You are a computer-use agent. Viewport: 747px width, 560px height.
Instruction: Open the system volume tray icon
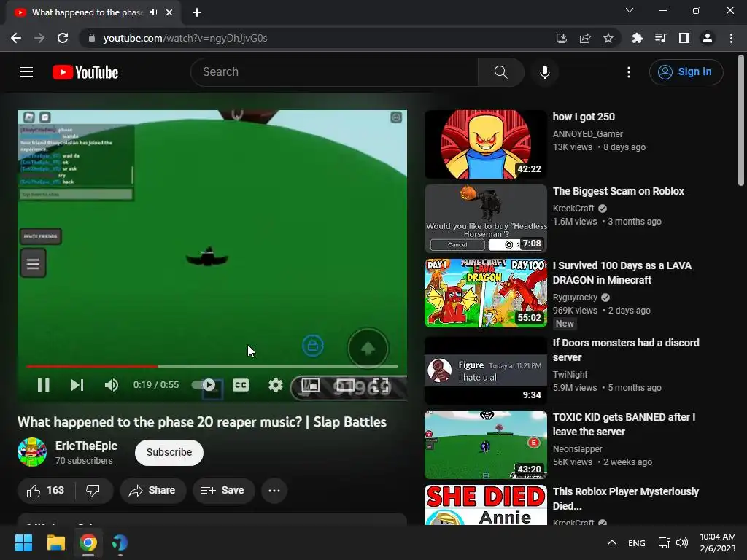coord(682,542)
